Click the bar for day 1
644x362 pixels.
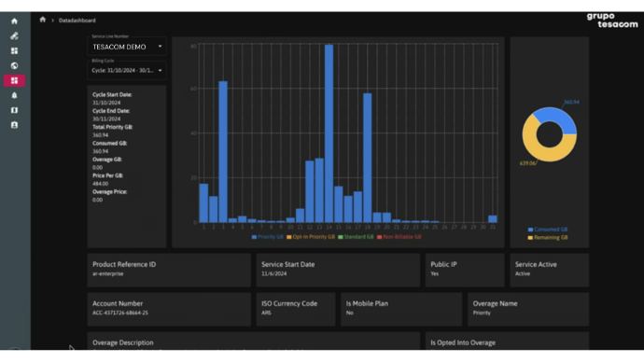[x=203, y=203]
